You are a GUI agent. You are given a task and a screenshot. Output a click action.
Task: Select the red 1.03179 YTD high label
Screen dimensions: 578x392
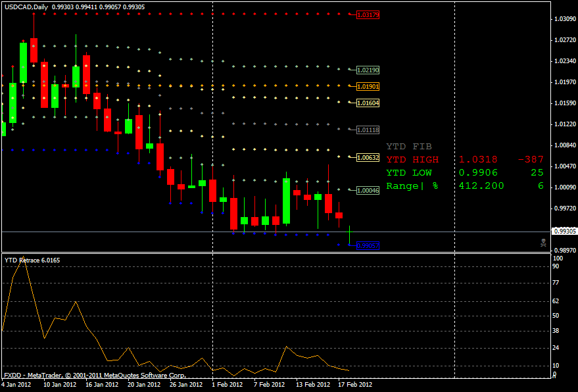click(x=368, y=15)
